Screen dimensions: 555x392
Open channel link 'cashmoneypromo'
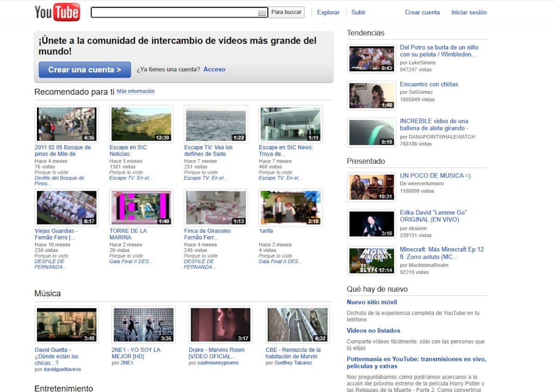[217, 363]
